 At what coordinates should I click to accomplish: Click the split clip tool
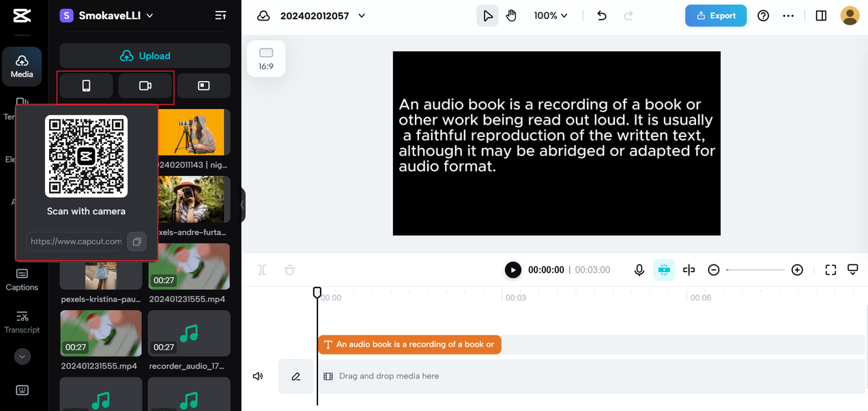pos(262,270)
